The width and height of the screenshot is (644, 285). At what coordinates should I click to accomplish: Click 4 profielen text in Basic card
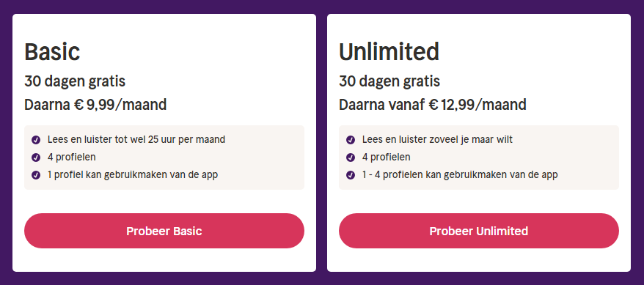click(71, 157)
